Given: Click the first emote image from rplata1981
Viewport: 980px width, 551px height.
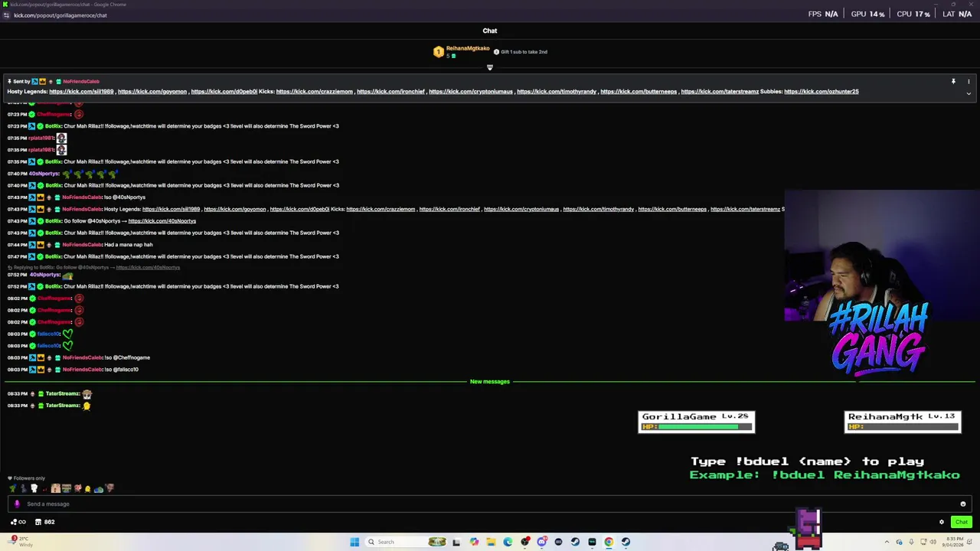Looking at the screenshot, I should point(61,138).
